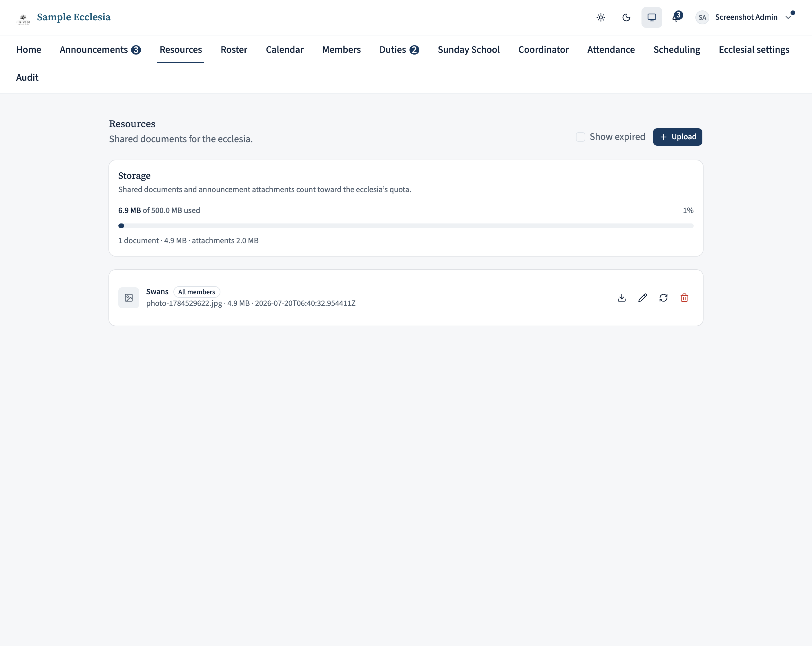Viewport: 812px width, 646px height.
Task: Open the Sunday School tab
Action: [469, 49]
